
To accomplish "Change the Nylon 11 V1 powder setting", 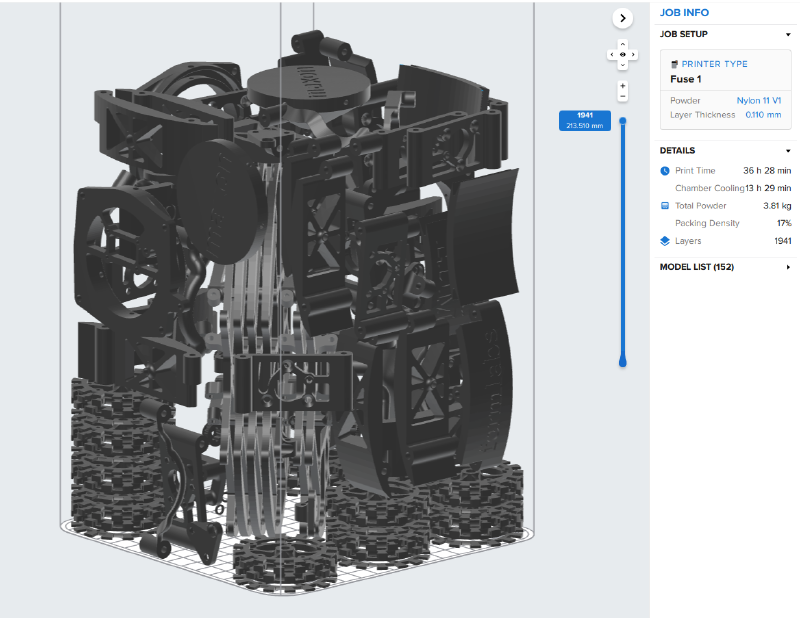I will [759, 101].
